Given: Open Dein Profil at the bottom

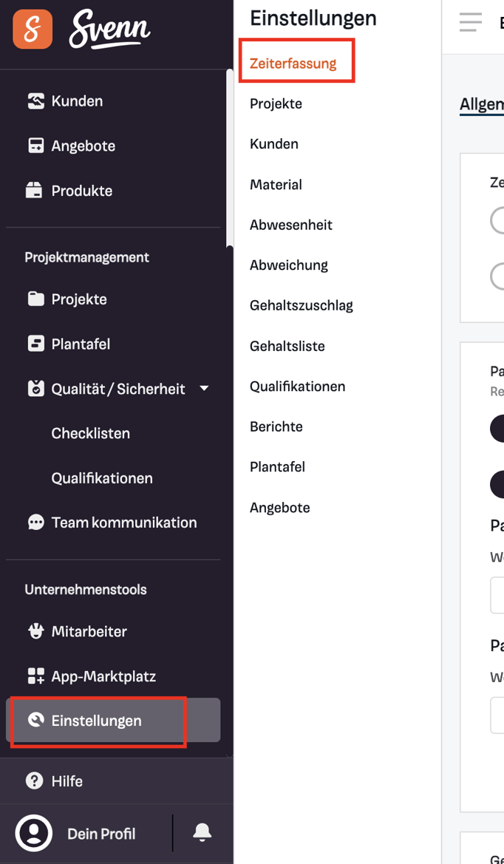Looking at the screenshot, I should 101,834.
